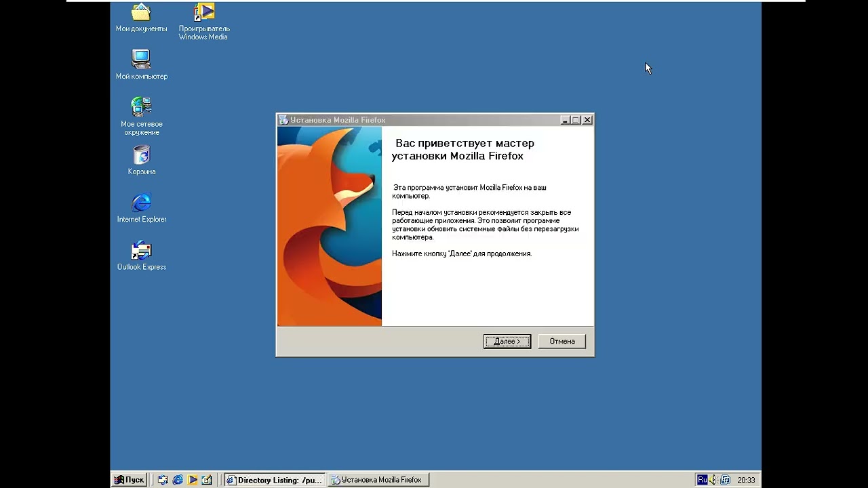The image size is (868, 488).
Task: Switch to Directory Listing taskbar window
Action: pos(274,480)
